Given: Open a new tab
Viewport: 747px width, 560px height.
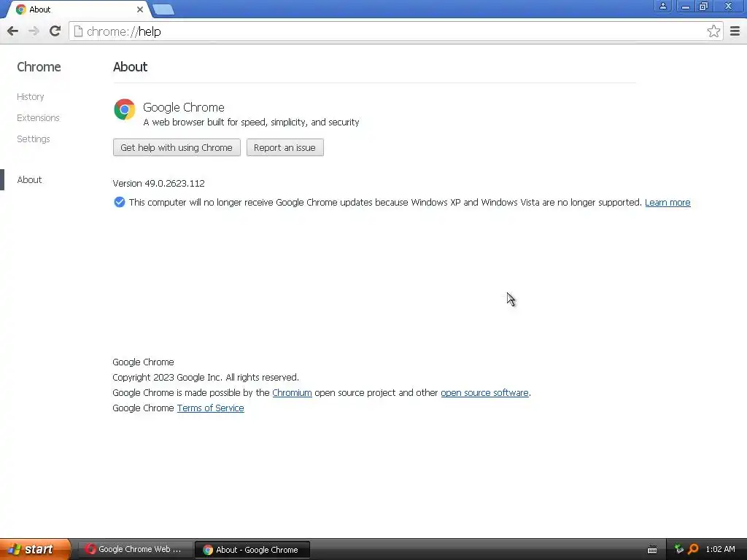Looking at the screenshot, I should pos(164,9).
